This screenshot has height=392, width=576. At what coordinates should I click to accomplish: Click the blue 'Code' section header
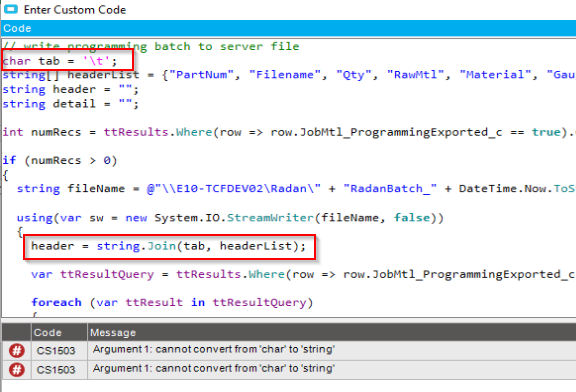[288, 28]
